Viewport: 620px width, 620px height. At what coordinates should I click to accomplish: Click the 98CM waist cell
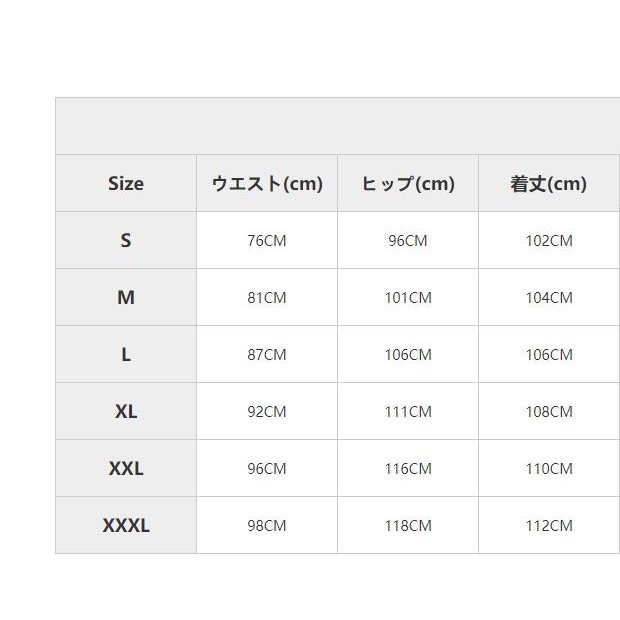(267, 526)
